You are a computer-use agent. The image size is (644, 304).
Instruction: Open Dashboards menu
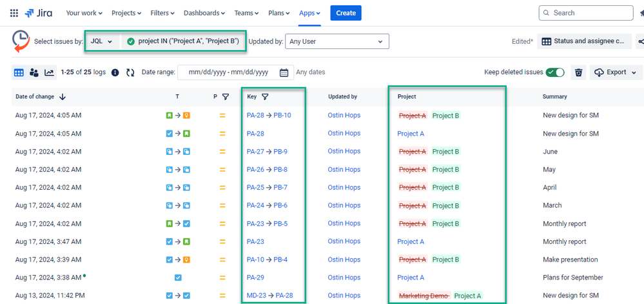click(204, 13)
